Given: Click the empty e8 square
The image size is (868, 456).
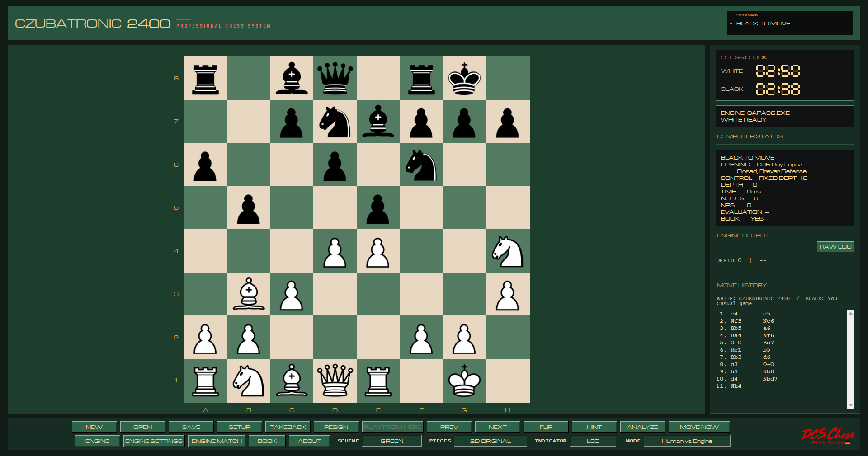Looking at the screenshot, I should click(x=378, y=78).
